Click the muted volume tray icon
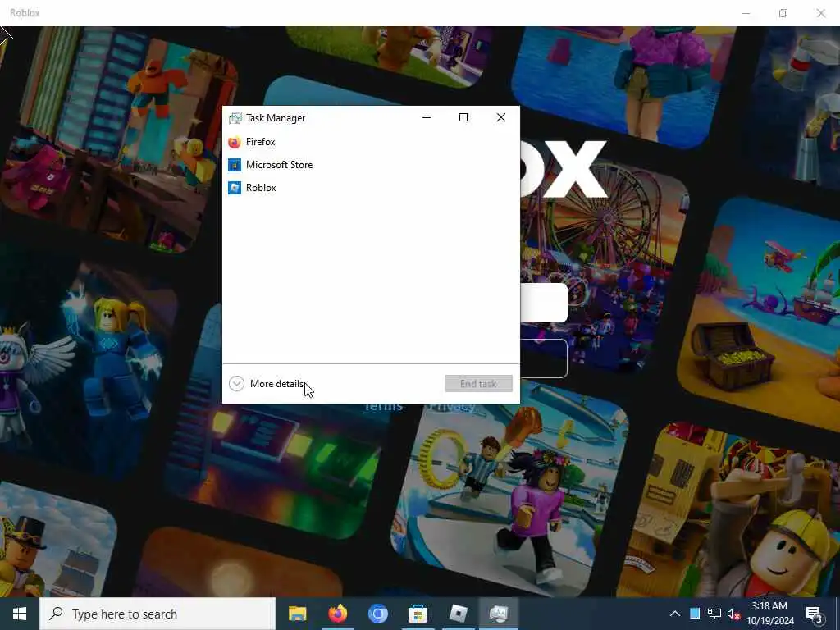The height and width of the screenshot is (630, 840). click(x=733, y=614)
